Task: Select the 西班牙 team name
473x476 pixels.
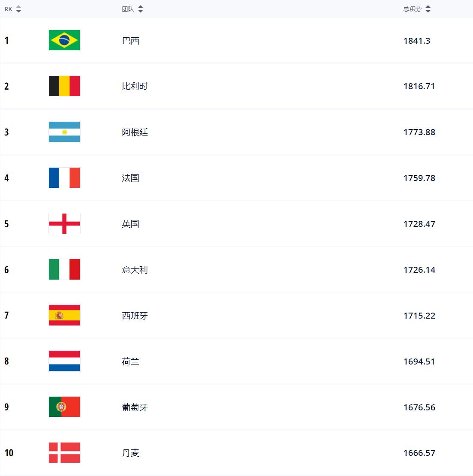Action: (x=135, y=316)
